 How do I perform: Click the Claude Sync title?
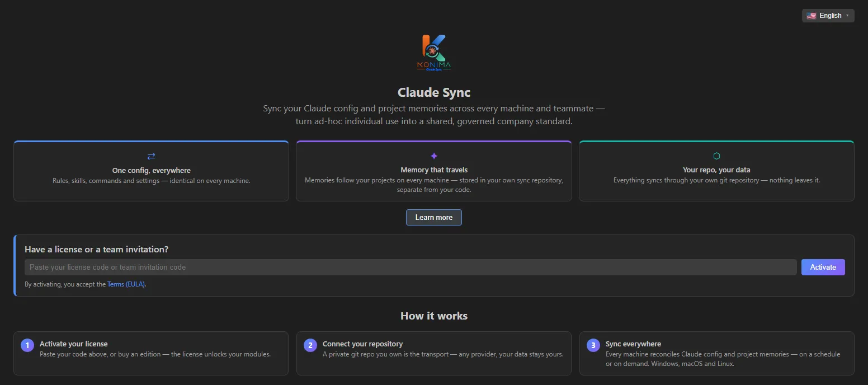[434, 92]
